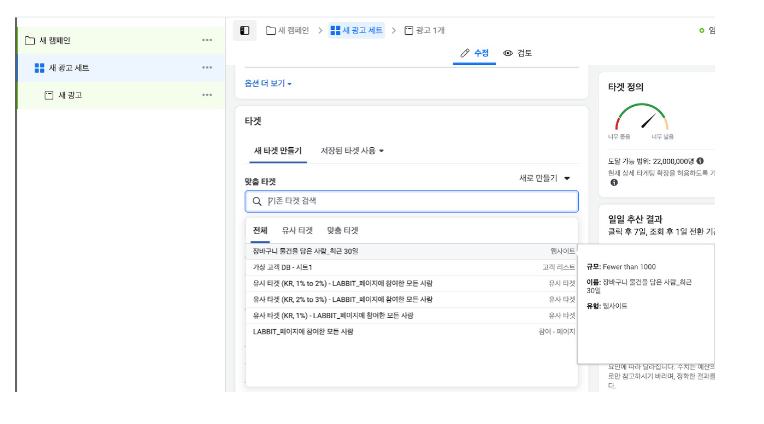This screenshot has height=424, width=764.
Task: Click info icon next to 도달 가능 범위 22,000,000명
Action: click(x=700, y=161)
